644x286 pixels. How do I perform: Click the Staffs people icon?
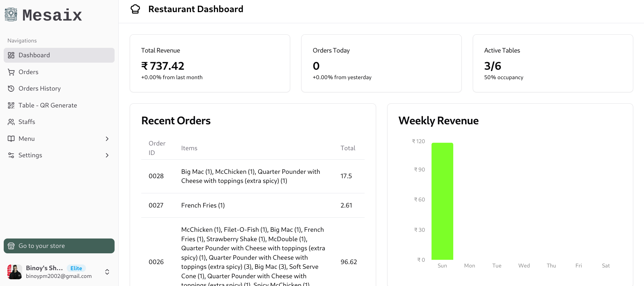click(11, 122)
